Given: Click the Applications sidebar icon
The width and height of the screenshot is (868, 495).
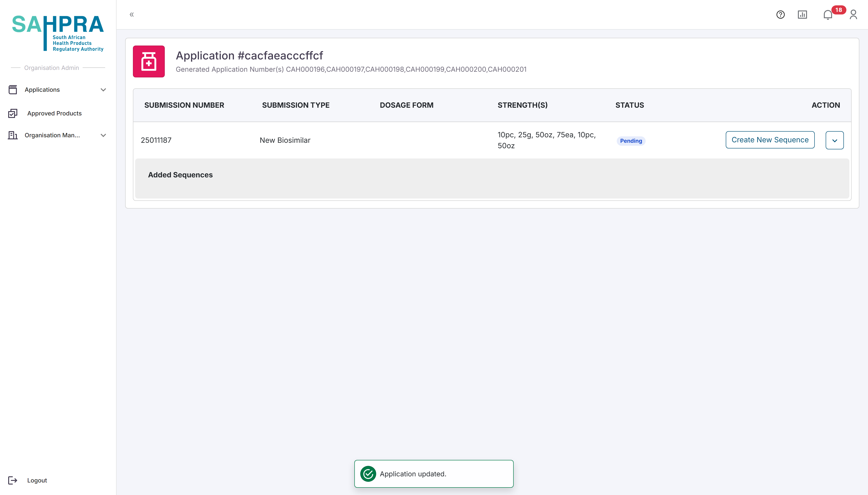Looking at the screenshot, I should [13, 90].
